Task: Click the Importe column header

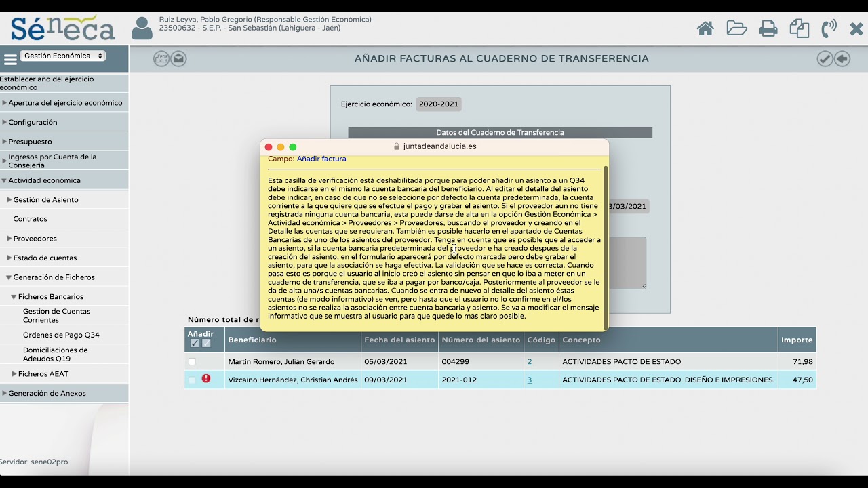Action: pos(797,340)
